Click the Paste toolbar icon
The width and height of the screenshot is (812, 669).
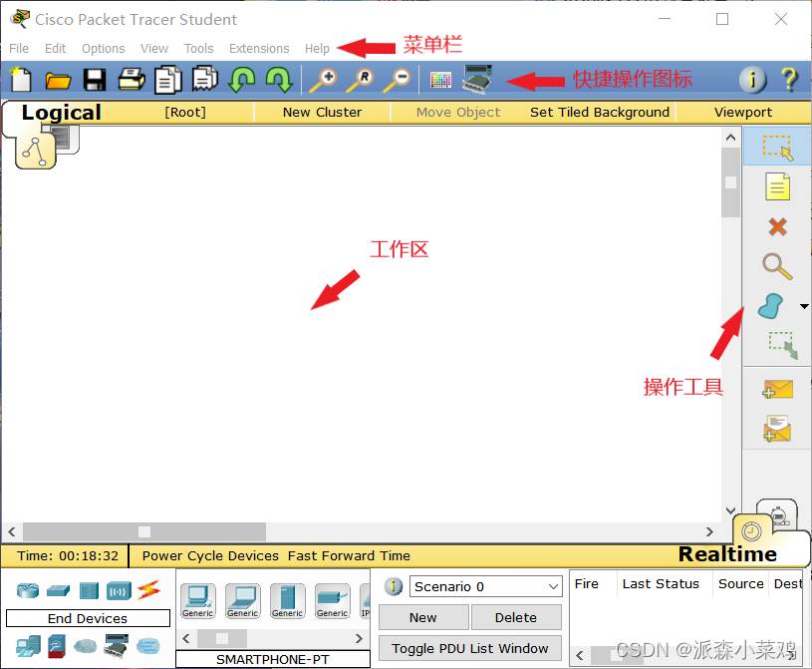pyautogui.click(x=205, y=79)
